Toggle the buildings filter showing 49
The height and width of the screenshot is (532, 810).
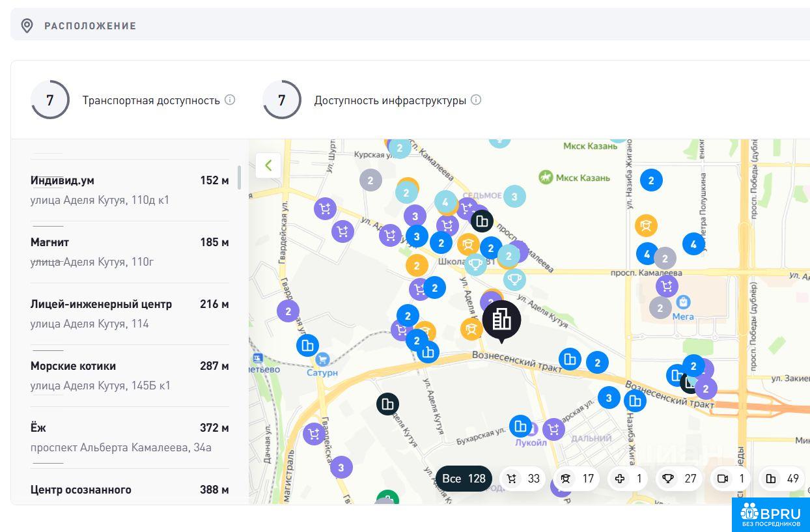point(782,479)
